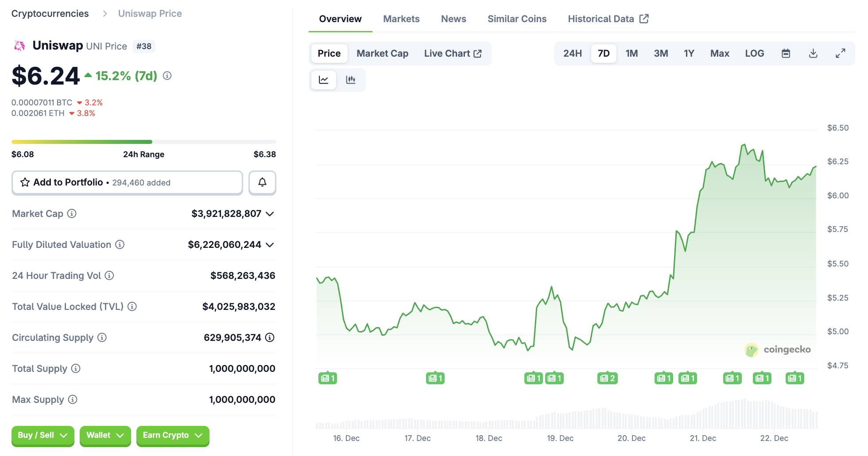The image size is (868, 456).
Task: Click the price alert bell icon
Action: tap(262, 182)
